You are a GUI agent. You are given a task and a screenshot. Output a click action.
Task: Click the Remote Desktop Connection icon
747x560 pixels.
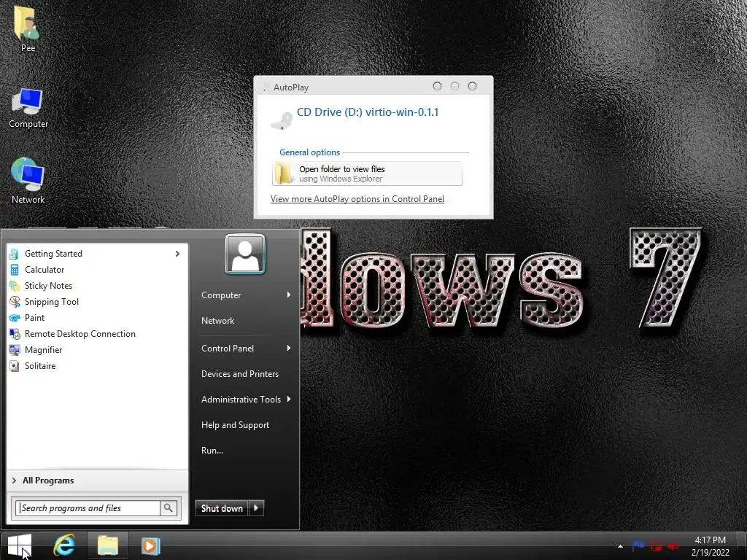(x=15, y=334)
